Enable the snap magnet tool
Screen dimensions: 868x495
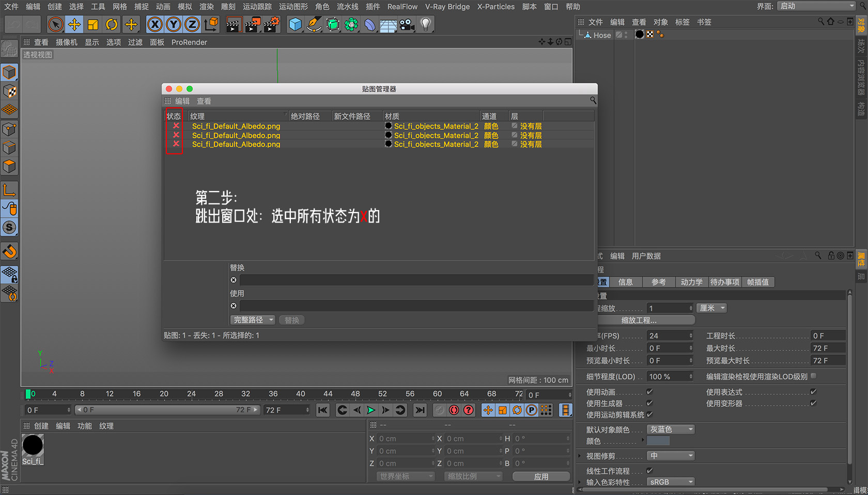click(9, 251)
